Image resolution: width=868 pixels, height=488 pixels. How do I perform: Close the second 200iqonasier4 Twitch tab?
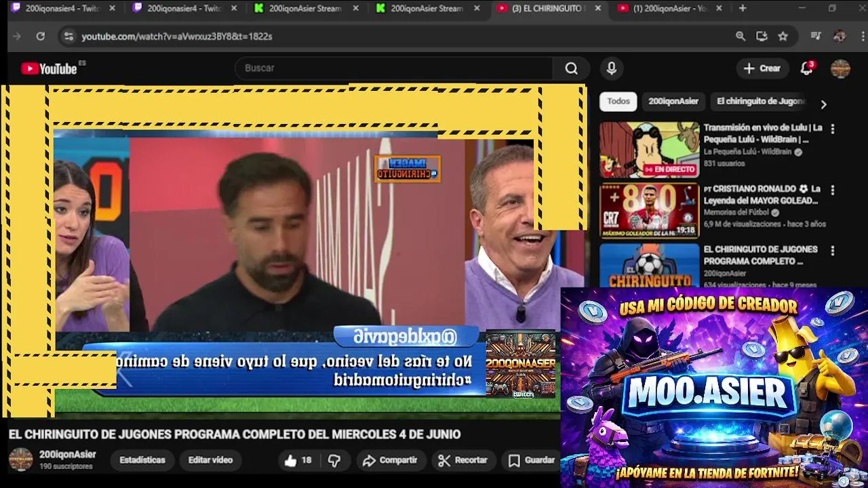click(234, 8)
